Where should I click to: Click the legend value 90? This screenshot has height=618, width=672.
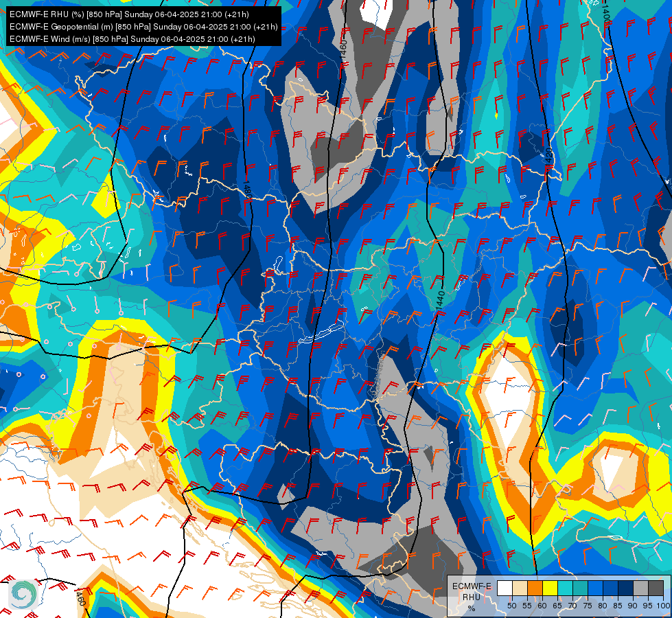tap(633, 606)
